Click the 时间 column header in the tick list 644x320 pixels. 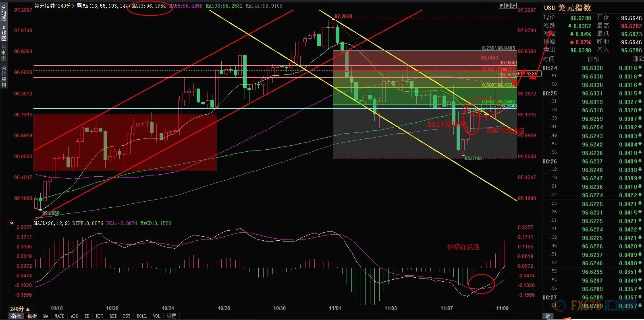pyautogui.click(x=548, y=59)
